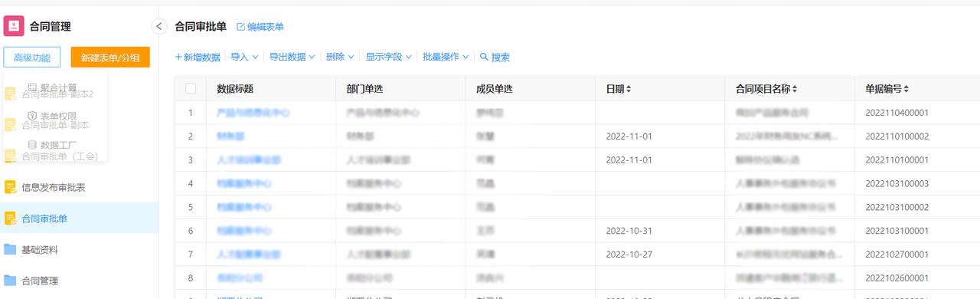Open the 财务部 data title link
The image size is (980, 299).
230,136
